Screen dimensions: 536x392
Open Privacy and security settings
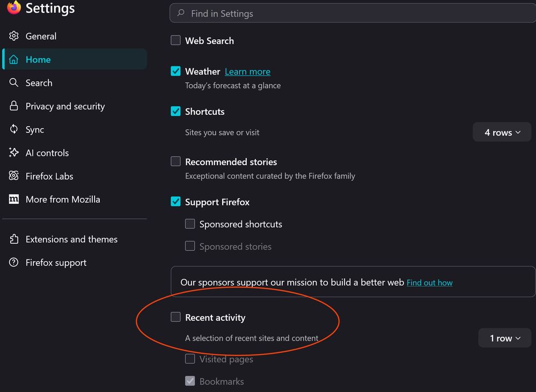[75, 106]
